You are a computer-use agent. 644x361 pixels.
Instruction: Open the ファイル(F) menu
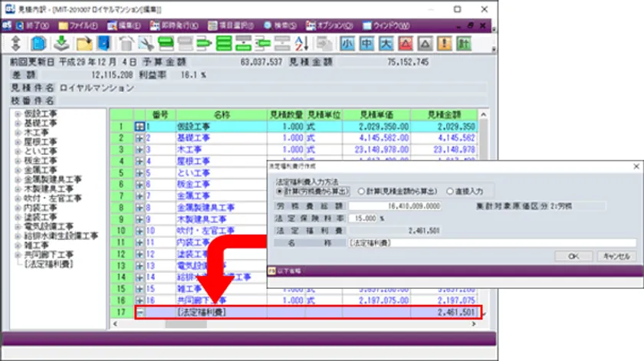point(78,25)
